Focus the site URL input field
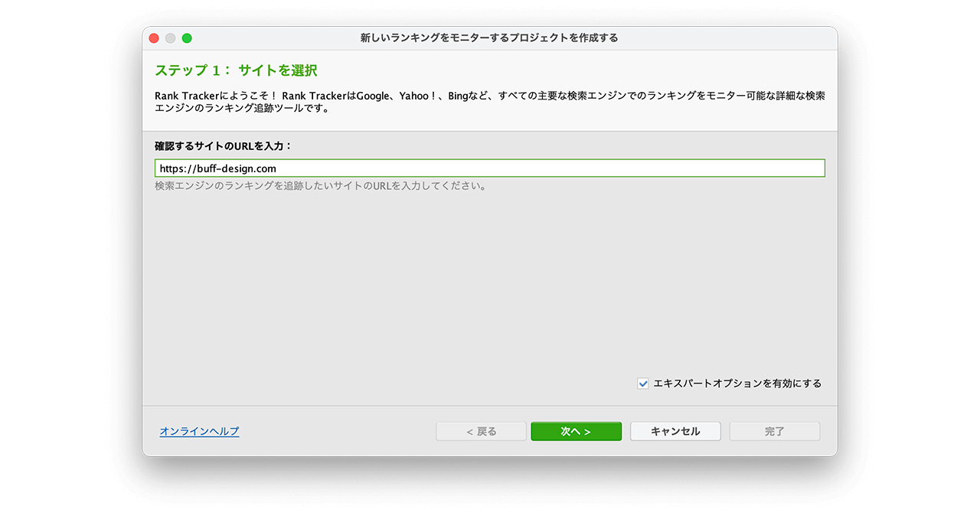 [x=489, y=168]
